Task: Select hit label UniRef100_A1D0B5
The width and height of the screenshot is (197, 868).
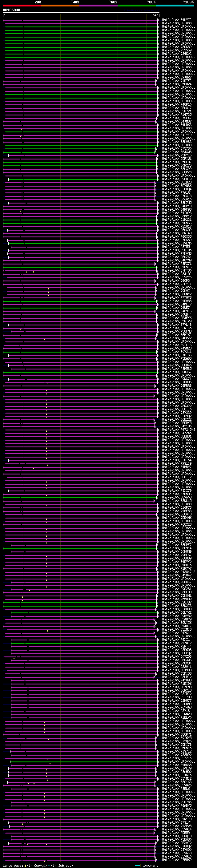Action: 177,301
